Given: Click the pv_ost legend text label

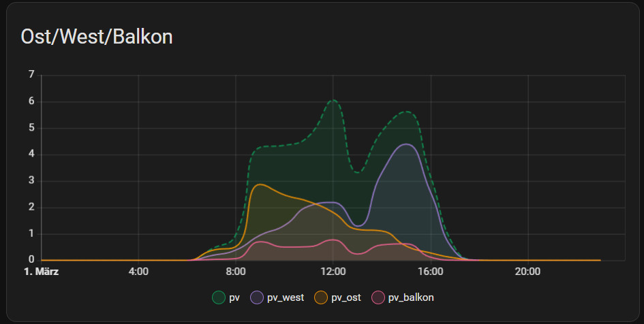Looking at the screenshot, I should 346,297.
